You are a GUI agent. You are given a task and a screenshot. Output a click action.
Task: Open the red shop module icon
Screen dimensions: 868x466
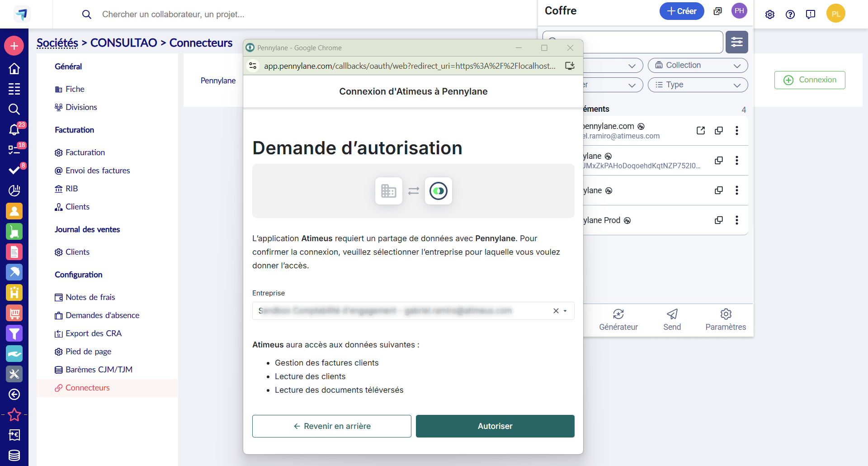pos(14,313)
